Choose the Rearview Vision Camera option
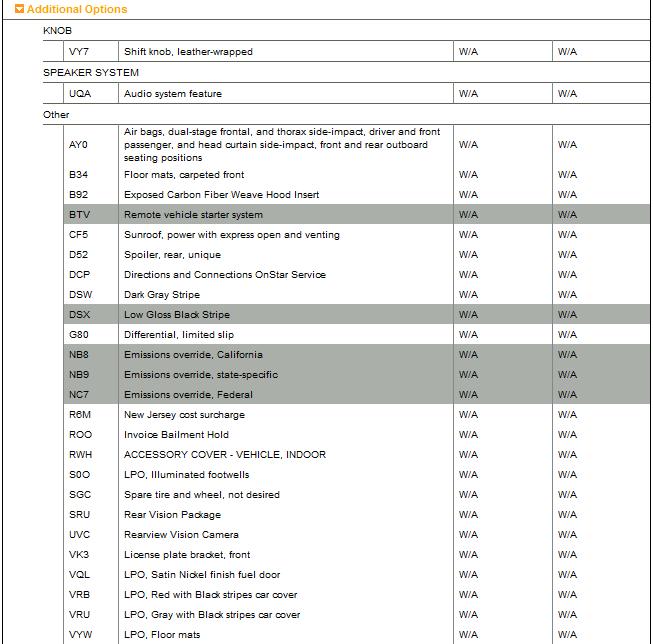Viewport: 653px width, 644px height. (181, 535)
